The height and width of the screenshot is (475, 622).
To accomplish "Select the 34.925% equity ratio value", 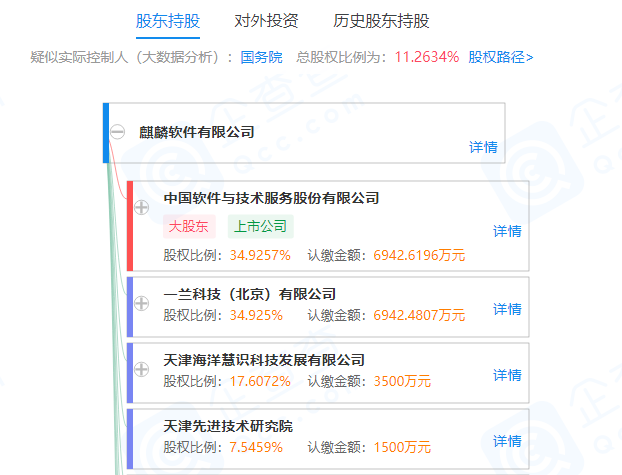I will (x=256, y=315).
